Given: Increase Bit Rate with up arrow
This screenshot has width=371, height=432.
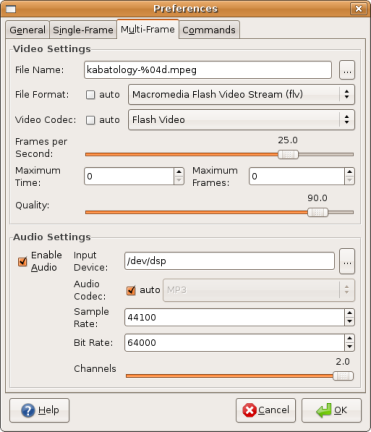Looking at the screenshot, I should pos(349,338).
